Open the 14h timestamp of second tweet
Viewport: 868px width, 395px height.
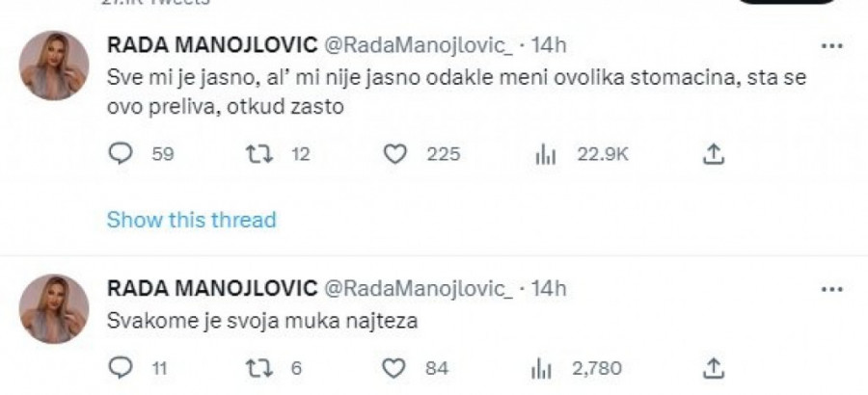point(550,288)
